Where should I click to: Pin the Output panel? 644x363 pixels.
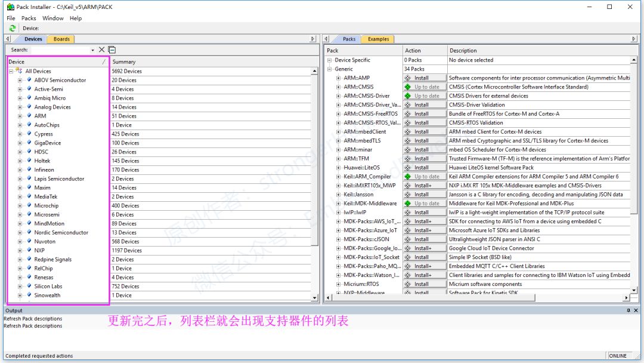(x=628, y=310)
